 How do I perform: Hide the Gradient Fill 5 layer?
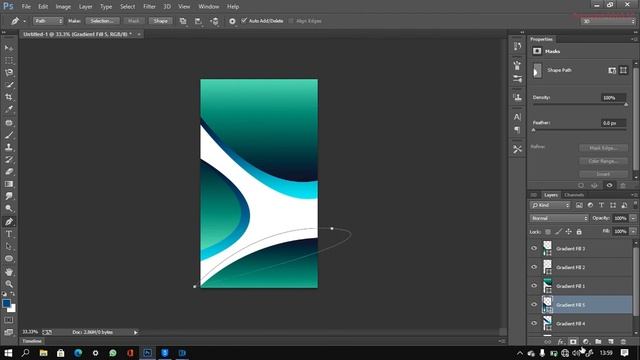[534, 304]
